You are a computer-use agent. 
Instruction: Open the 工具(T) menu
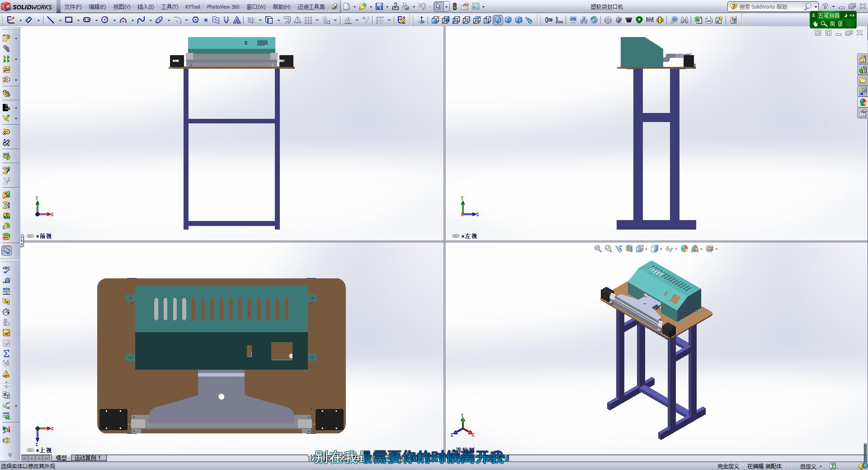pyautogui.click(x=170, y=7)
